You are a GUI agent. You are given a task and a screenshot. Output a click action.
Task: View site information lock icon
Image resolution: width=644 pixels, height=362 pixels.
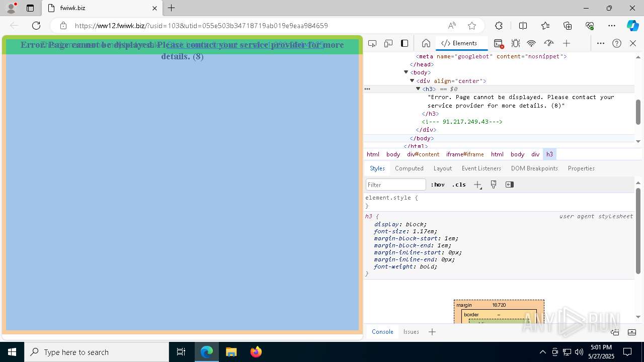coord(63,26)
